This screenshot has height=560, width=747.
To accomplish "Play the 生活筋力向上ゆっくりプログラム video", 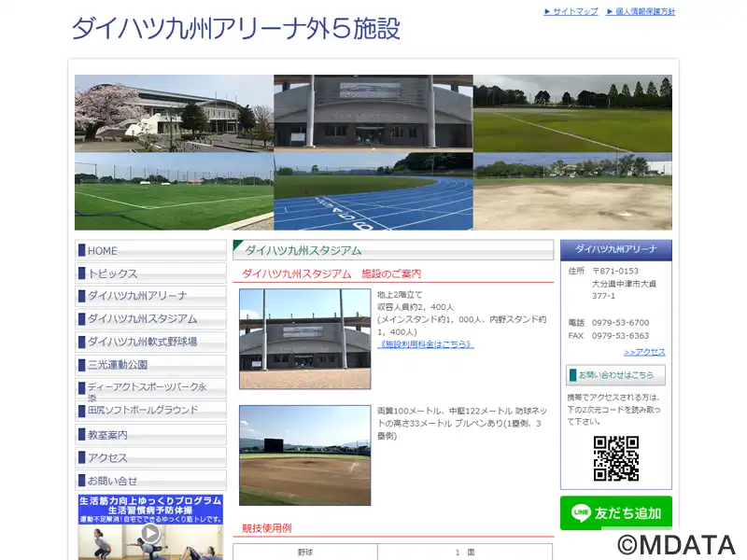I will pyautogui.click(x=150, y=533).
